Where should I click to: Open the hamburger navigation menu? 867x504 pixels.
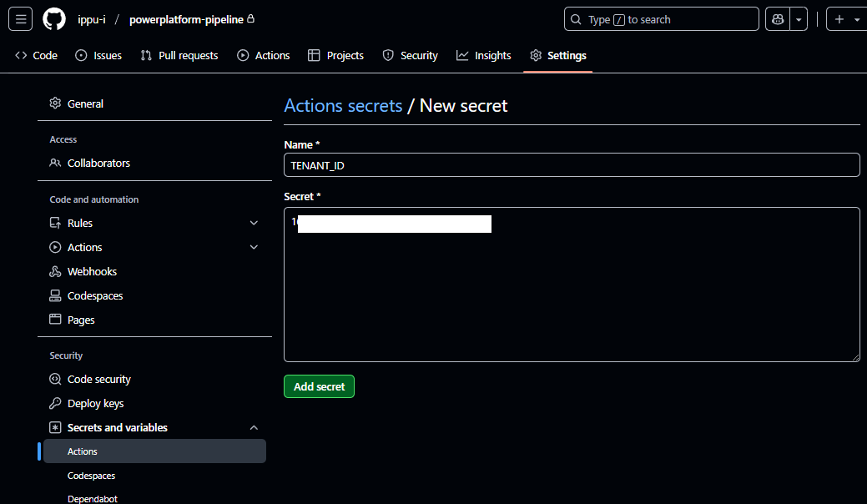click(x=19, y=18)
